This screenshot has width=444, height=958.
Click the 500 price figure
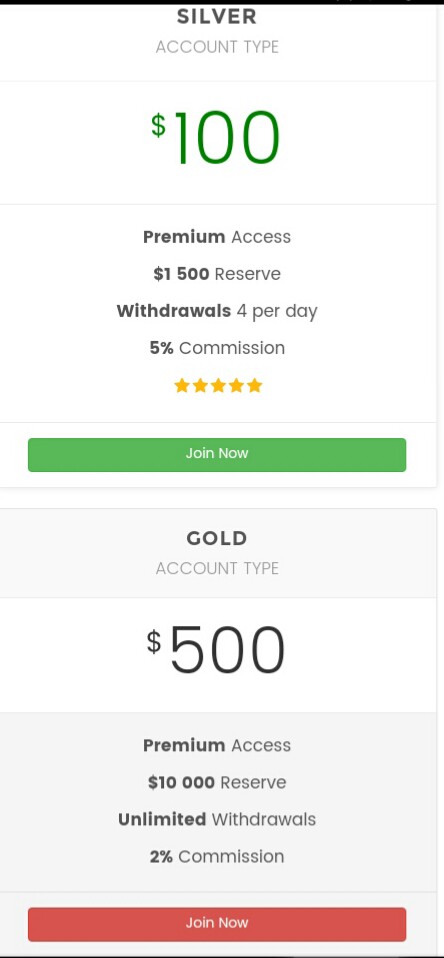point(227,650)
